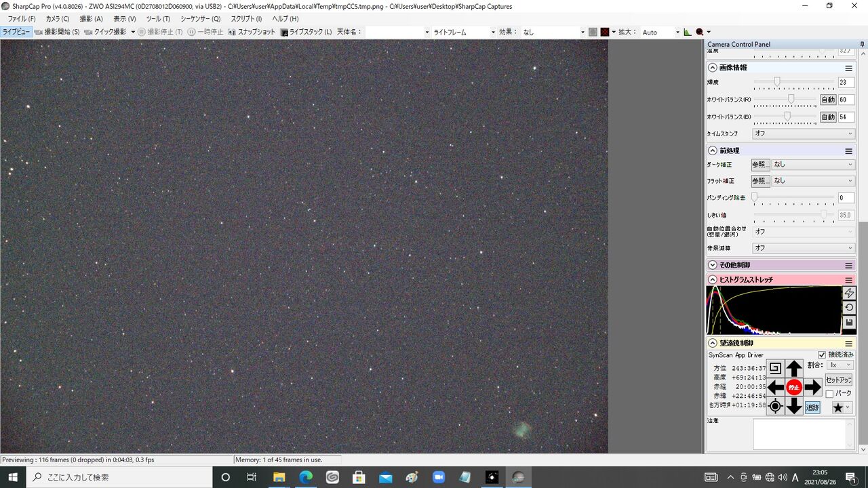Toggle the image histogram toolbar icon
The image size is (868, 488).
pyautogui.click(x=688, y=32)
